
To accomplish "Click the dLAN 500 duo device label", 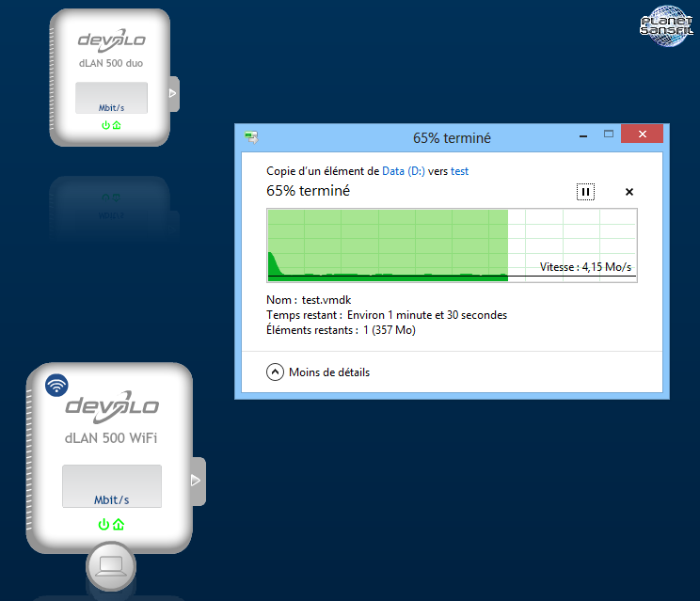I will [x=111, y=63].
